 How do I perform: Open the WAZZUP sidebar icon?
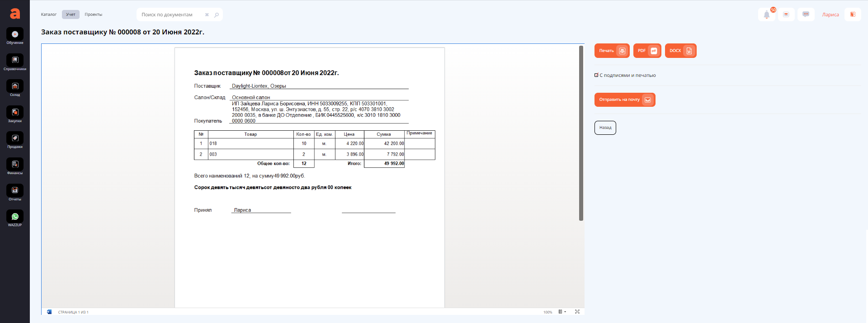pyautogui.click(x=15, y=218)
